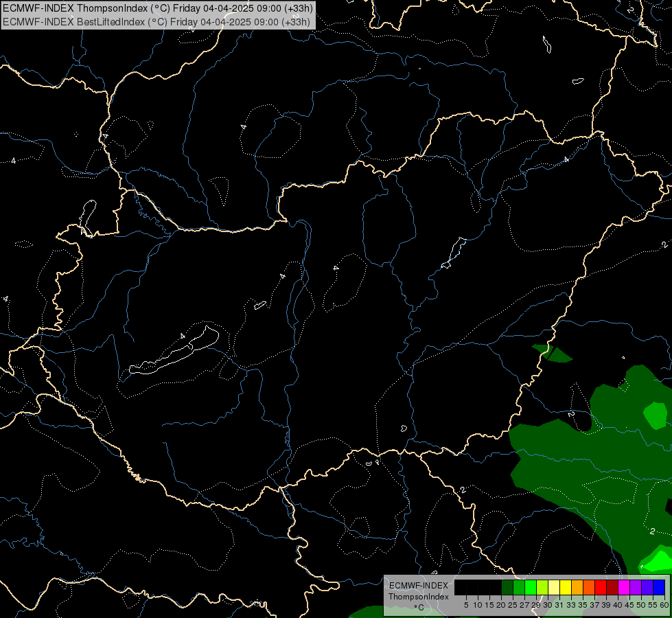672x618 pixels.
Task: Click the ThompsonIndex title line at top
Action: (158, 8)
